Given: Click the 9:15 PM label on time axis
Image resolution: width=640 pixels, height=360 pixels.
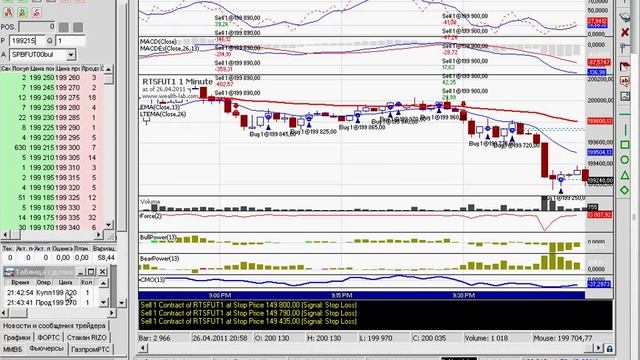Looking at the screenshot, I should pos(342,295).
